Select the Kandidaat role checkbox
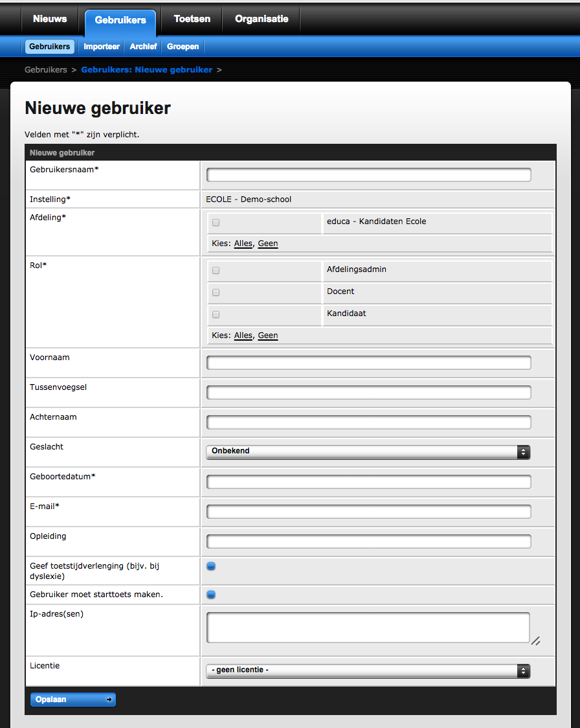 pos(216,314)
